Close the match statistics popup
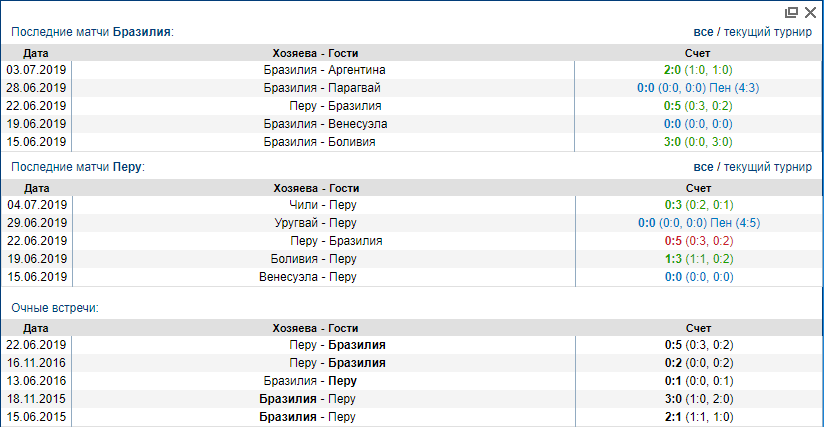Viewport: 824px width, 427px height. 809,12
